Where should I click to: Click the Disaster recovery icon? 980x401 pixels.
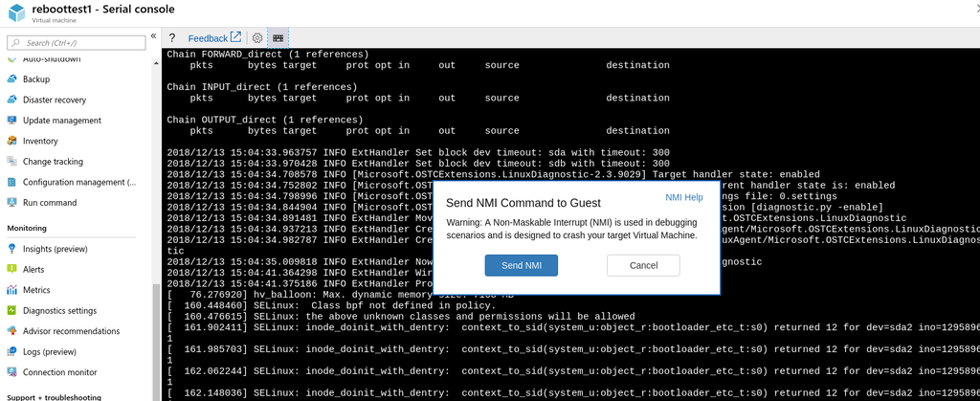pyautogui.click(x=11, y=100)
